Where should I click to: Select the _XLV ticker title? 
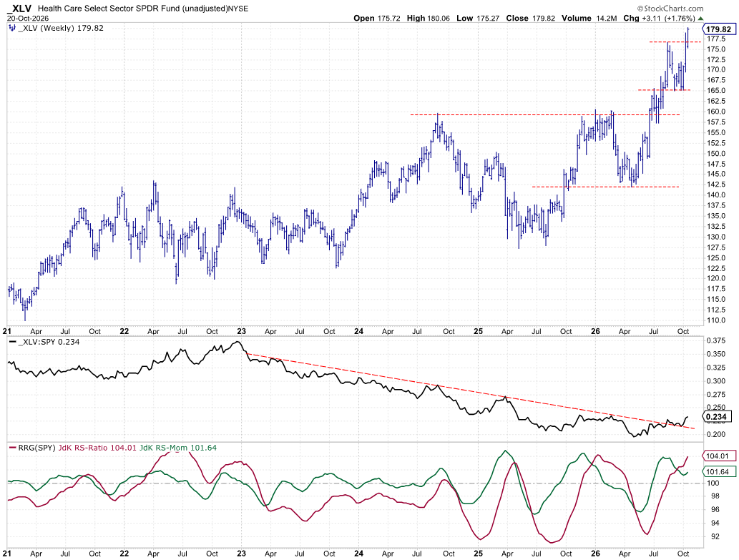[x=19, y=9]
